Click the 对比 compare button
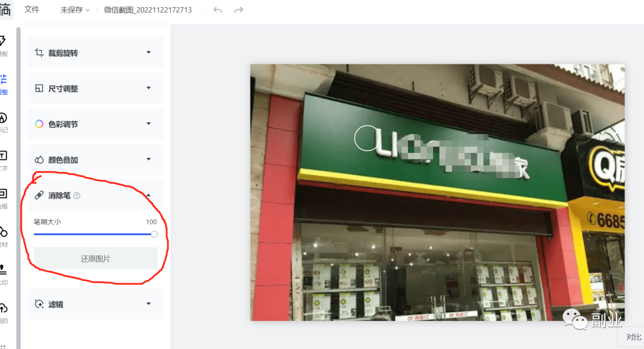Viewport: 644px width, 349px height. (633, 337)
